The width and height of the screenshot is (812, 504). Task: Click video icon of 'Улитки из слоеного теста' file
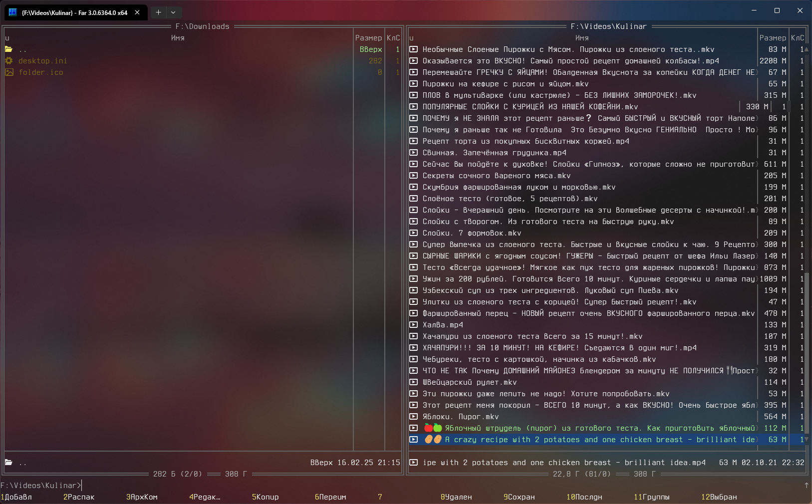pos(413,302)
